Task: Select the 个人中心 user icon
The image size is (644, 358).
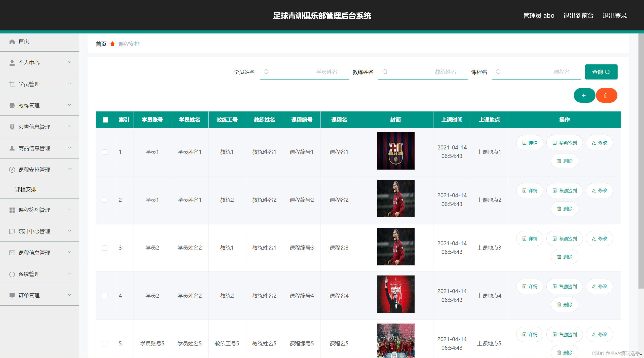Action: 12,62
